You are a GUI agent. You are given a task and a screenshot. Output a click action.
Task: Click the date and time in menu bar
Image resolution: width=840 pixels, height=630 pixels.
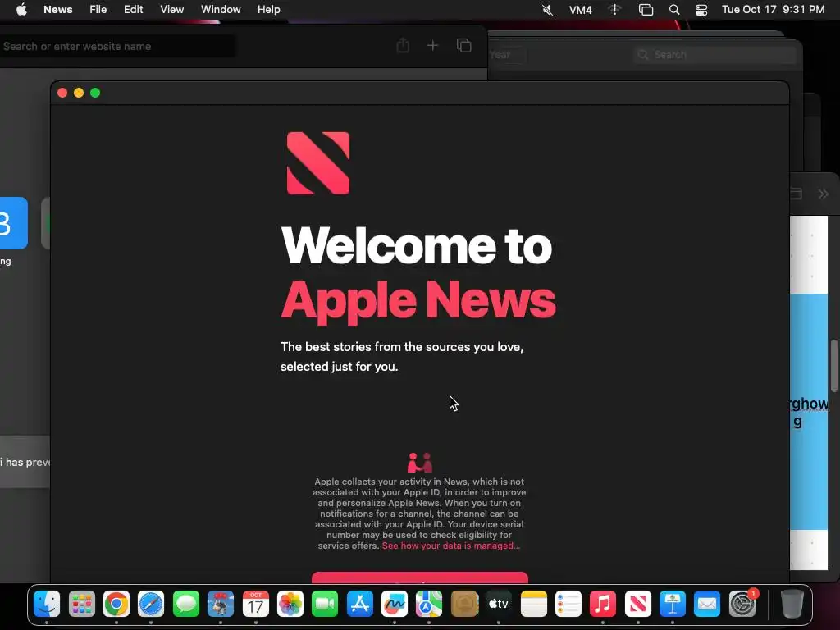click(x=773, y=10)
